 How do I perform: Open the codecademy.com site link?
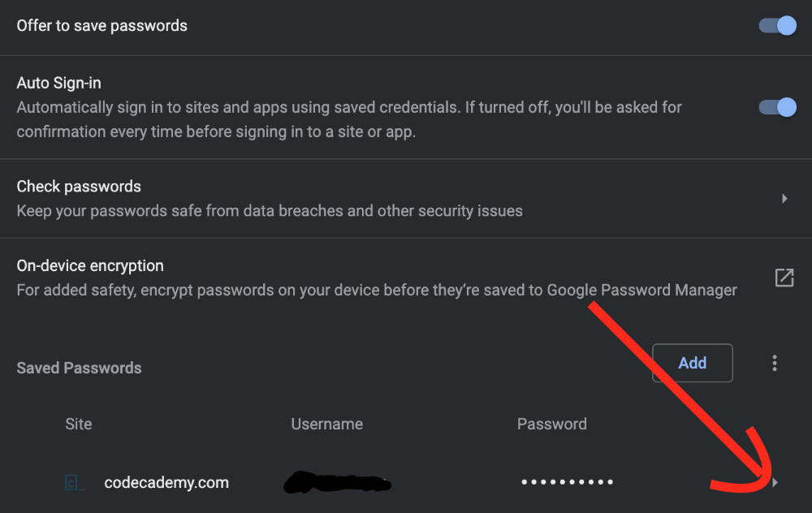click(166, 483)
